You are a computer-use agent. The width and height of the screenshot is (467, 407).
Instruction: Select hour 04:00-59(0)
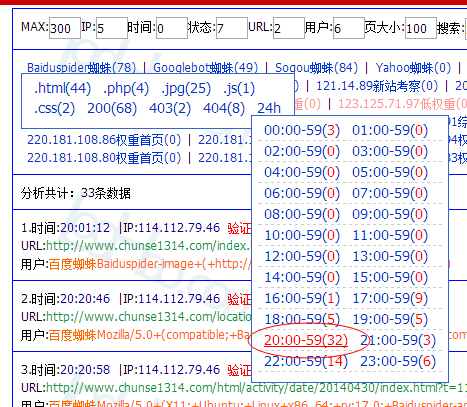(302, 172)
